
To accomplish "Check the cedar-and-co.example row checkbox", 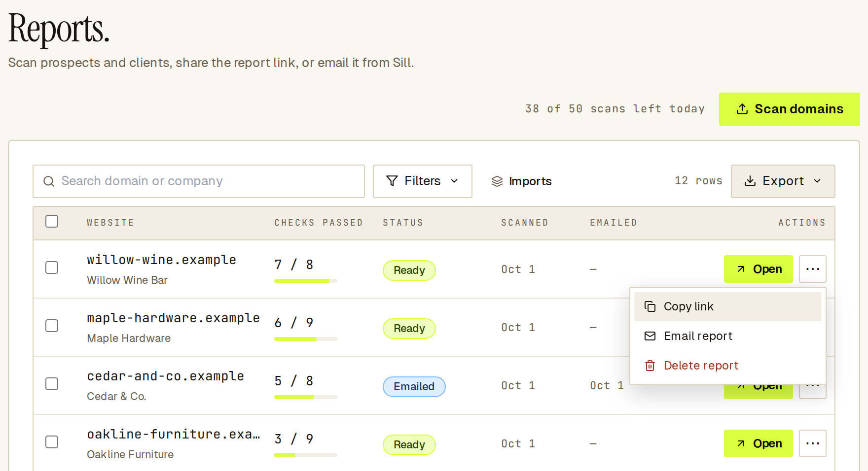I will click(52, 384).
